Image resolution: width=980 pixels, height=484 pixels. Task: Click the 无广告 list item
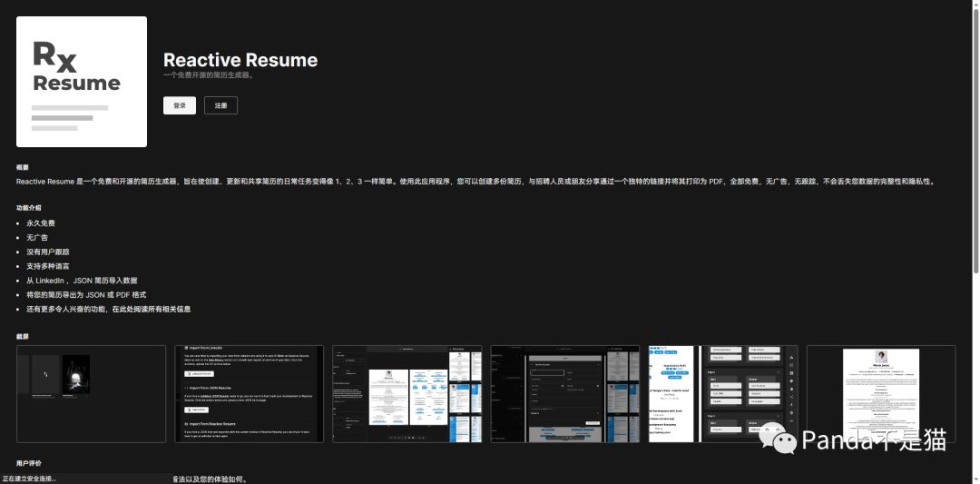[37, 238]
